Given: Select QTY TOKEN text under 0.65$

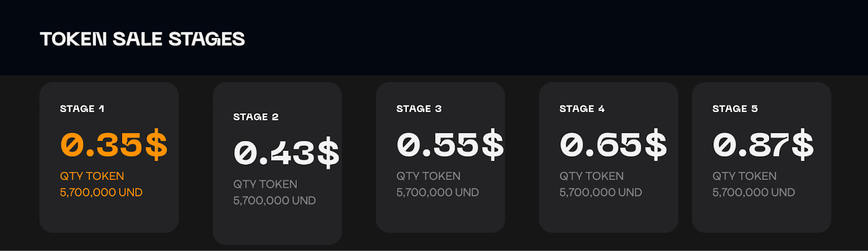Looking at the screenshot, I should [x=592, y=176].
